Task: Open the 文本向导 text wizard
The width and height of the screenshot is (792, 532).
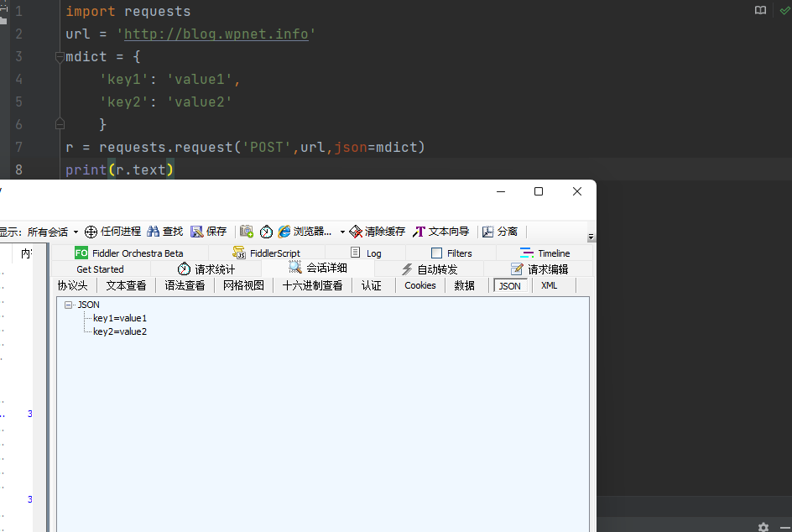Action: pos(441,232)
